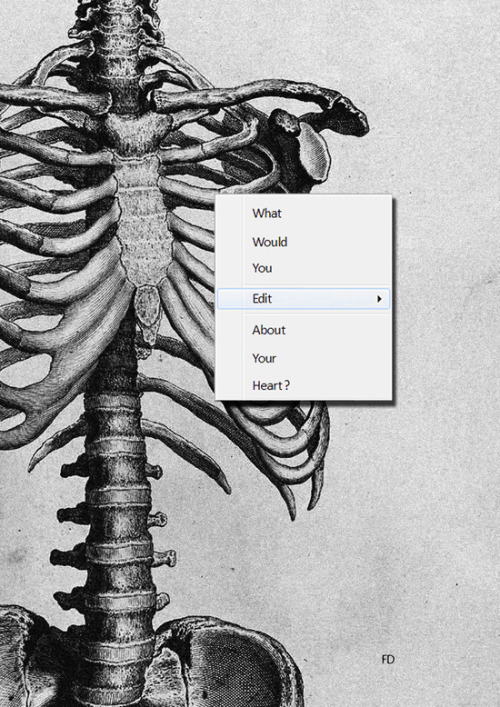Select the "What" context menu entry
Viewport: 500px width, 707px height.
(x=303, y=213)
